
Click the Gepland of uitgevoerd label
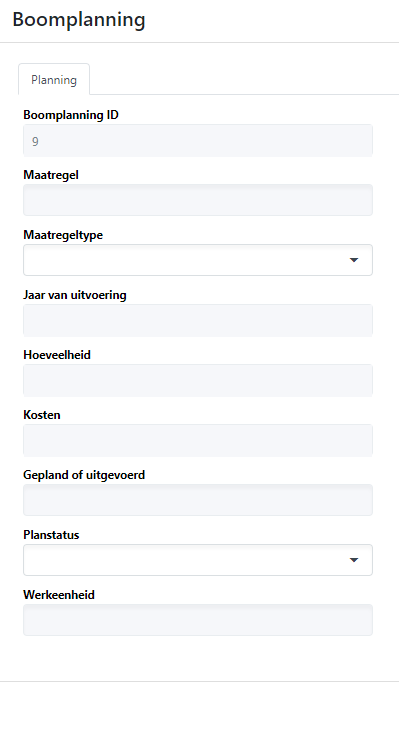[x=84, y=475]
